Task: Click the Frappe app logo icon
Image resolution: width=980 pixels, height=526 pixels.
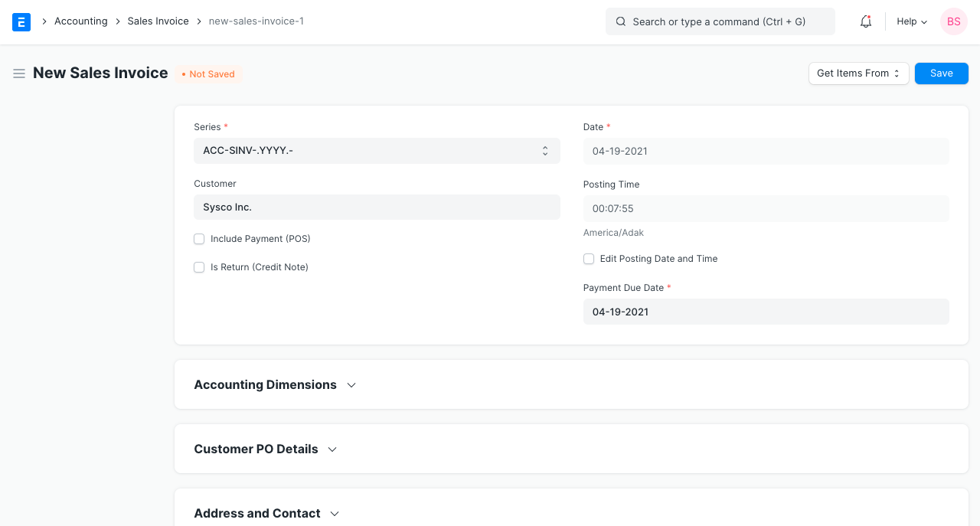Action: point(21,21)
